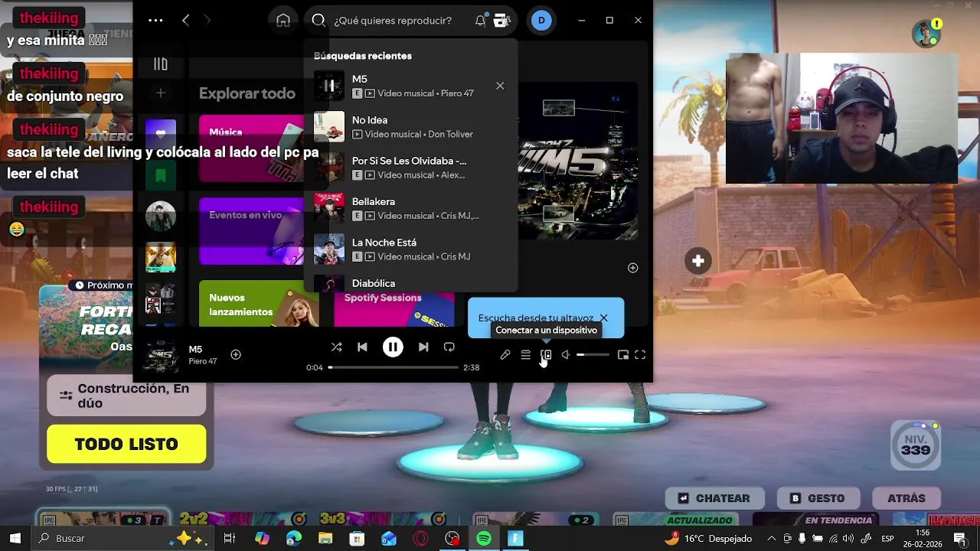Toggle the lyrics microphone icon
980x551 pixels.
[505, 354]
